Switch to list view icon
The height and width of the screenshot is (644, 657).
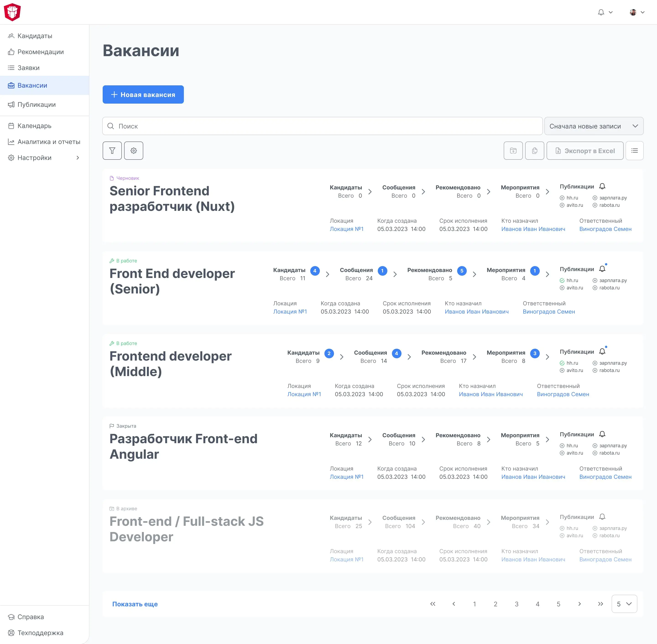634,151
